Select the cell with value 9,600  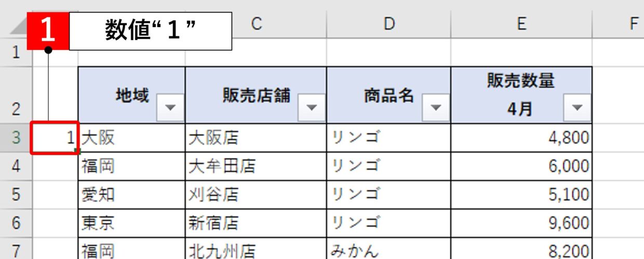point(521,223)
